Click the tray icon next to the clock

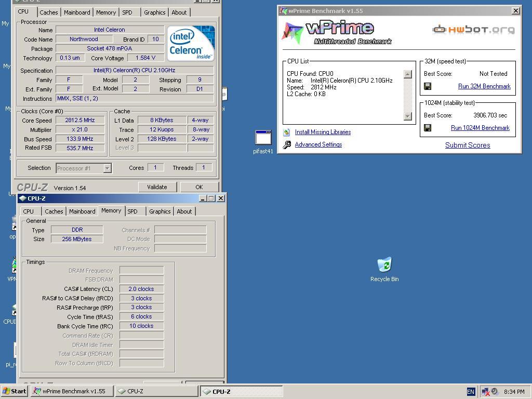(495, 392)
